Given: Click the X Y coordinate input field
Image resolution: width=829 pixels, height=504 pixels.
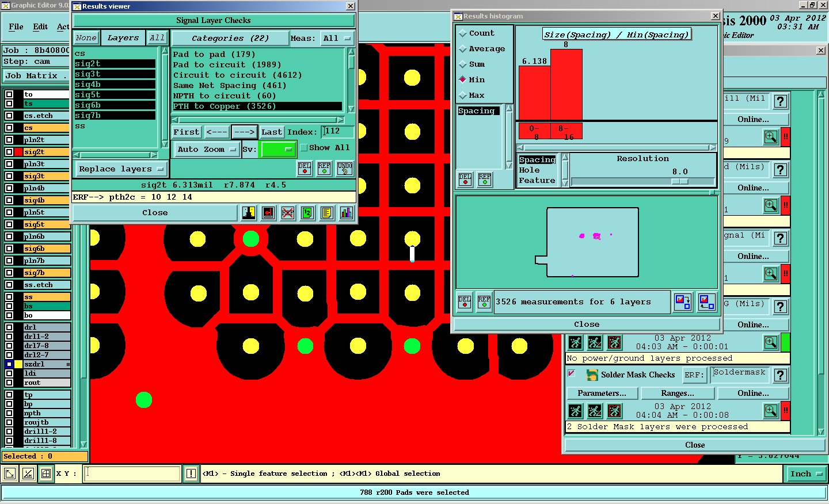Looking at the screenshot, I should point(132,474).
